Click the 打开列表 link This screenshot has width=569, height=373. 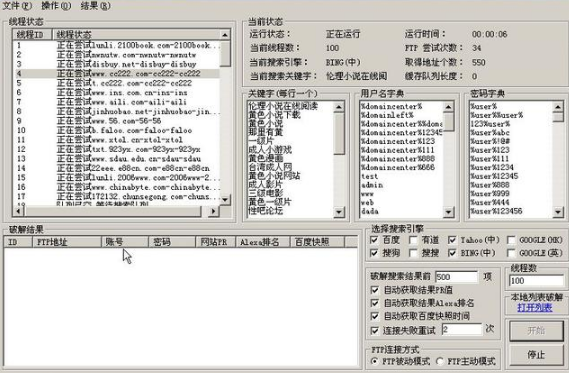point(535,308)
